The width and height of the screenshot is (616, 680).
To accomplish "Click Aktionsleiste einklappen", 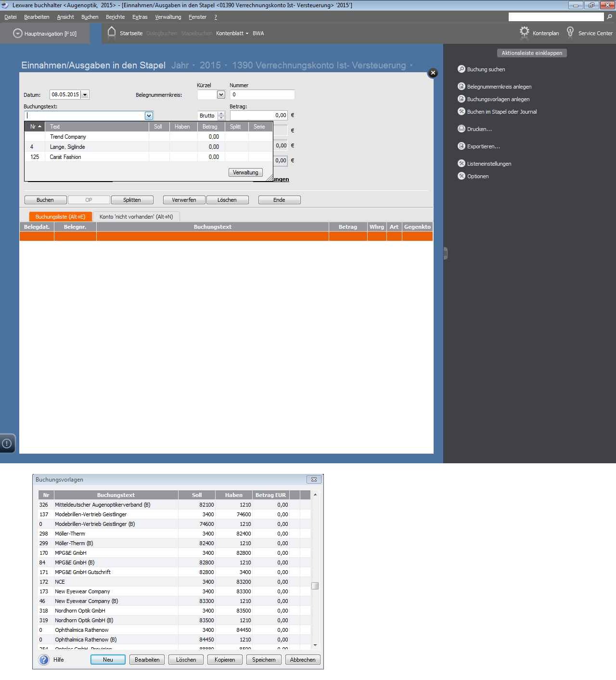I will tap(532, 53).
